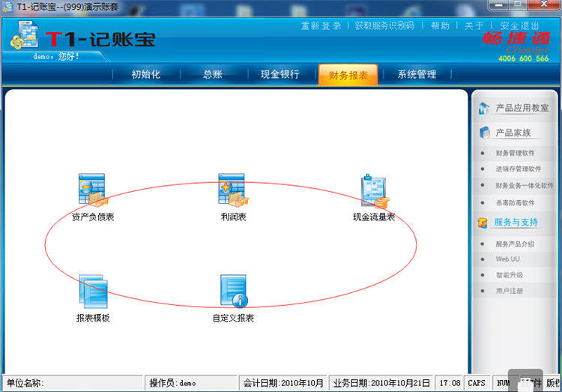
Task: Click the demo, 您好! greeting text
Action: point(56,56)
